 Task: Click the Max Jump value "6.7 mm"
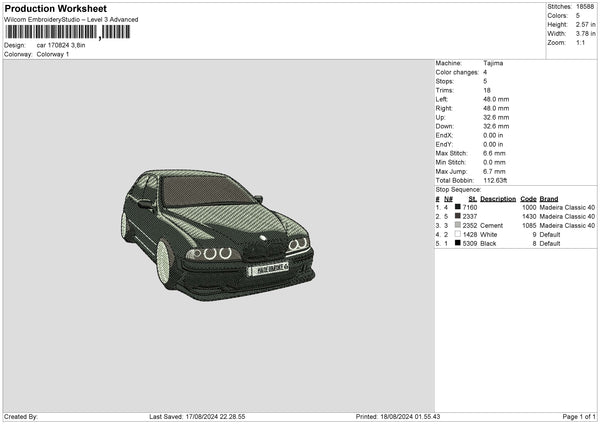click(x=494, y=171)
